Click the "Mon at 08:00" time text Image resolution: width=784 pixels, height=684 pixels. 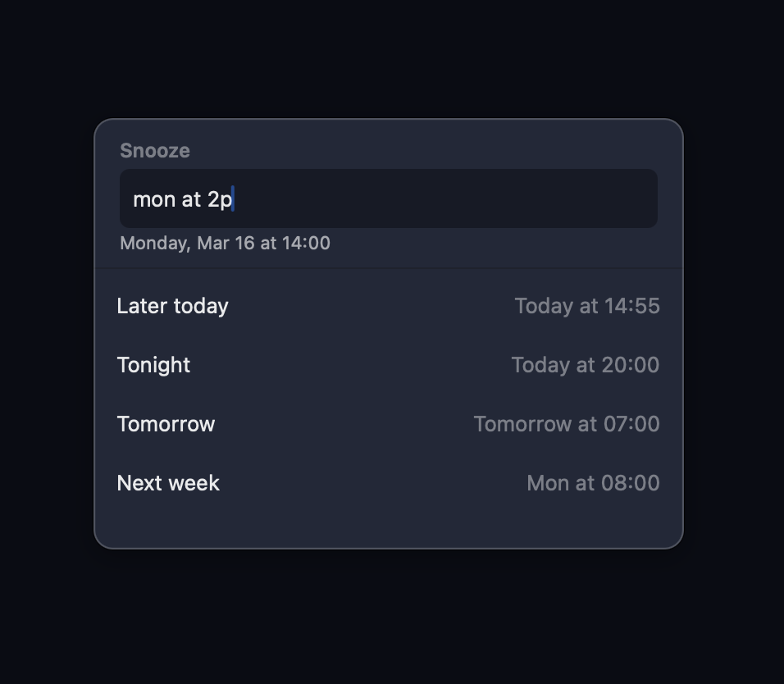coord(593,483)
